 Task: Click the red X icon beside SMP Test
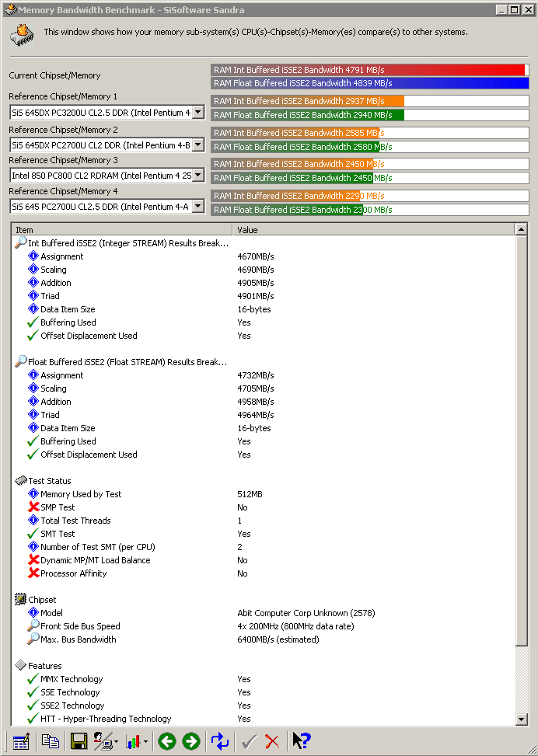(x=33, y=507)
